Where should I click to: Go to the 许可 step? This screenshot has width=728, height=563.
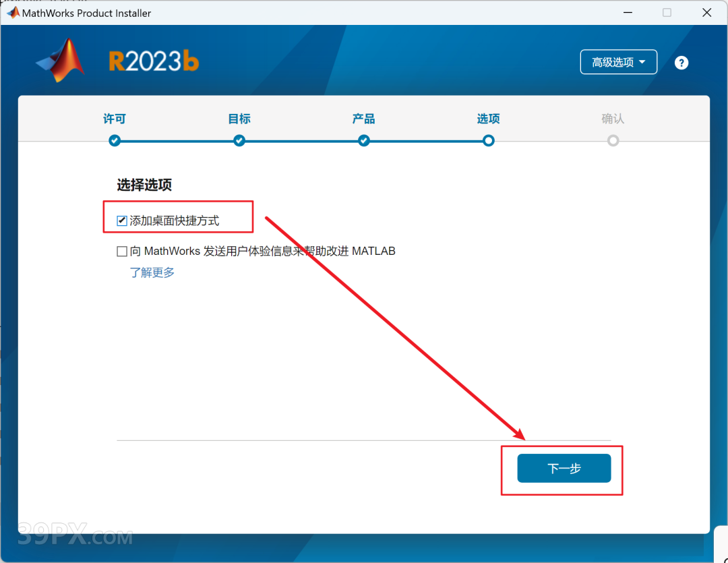coord(114,119)
